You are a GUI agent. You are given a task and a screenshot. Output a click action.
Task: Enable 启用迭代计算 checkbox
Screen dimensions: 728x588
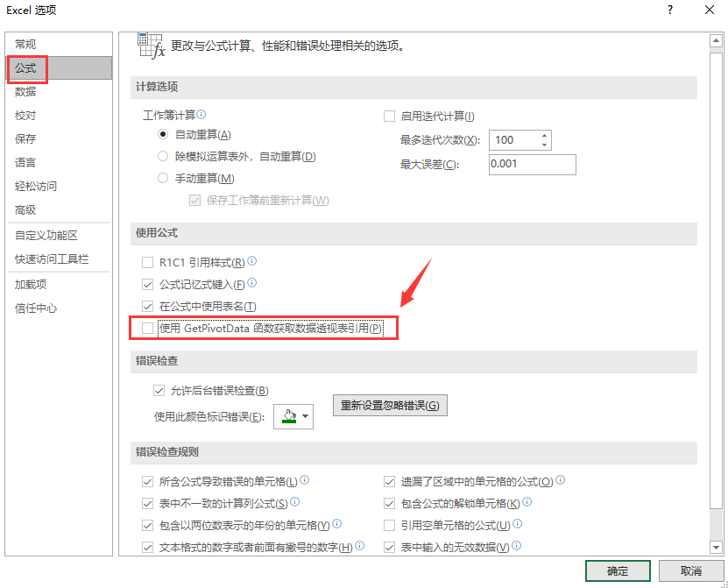pyautogui.click(x=390, y=117)
